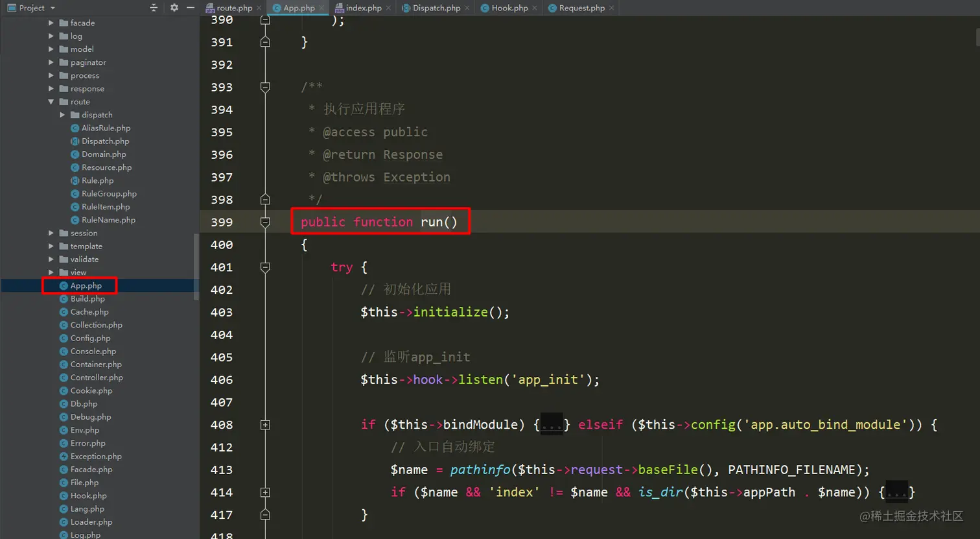This screenshot has height=539, width=980.
Task: Expand the response folder
Action: [51, 88]
